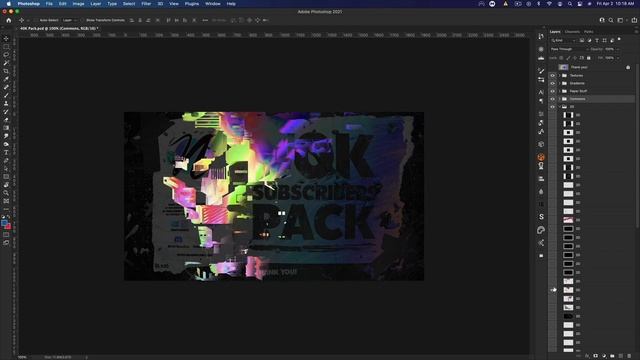Click the Thank you layer thumbnail
The height and width of the screenshot is (360, 640).
(563, 67)
